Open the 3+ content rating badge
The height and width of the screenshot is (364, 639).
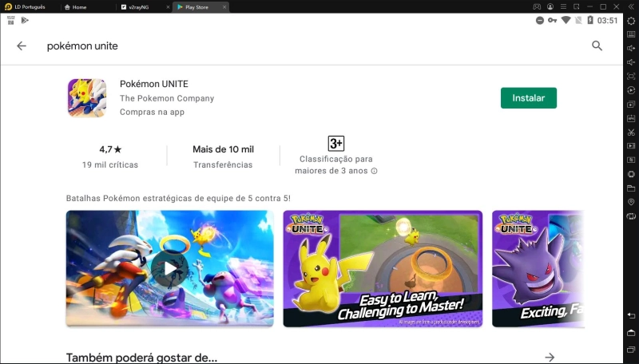335,144
